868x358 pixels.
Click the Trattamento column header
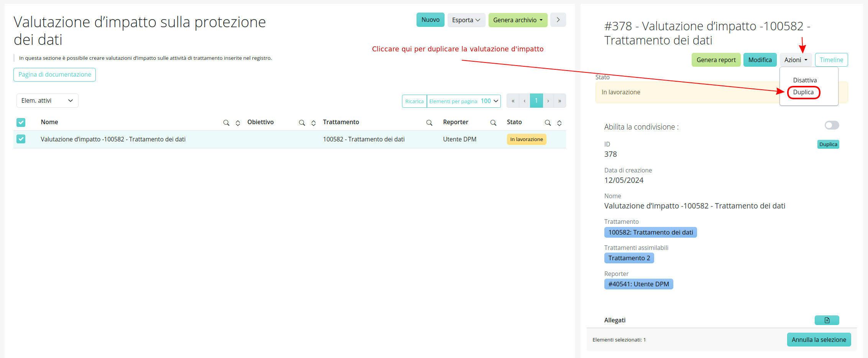(341, 122)
